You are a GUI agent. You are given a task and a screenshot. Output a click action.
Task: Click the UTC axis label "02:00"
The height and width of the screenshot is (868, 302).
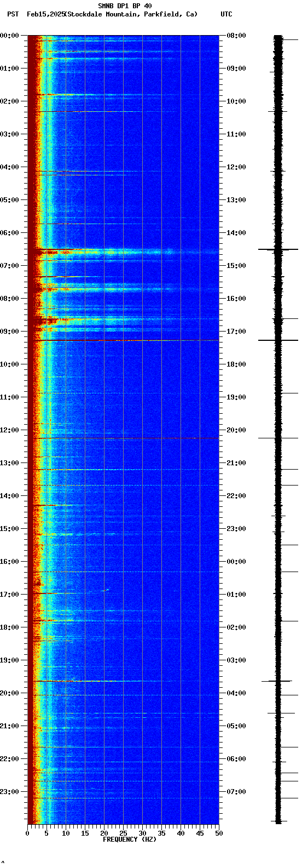[236, 627]
